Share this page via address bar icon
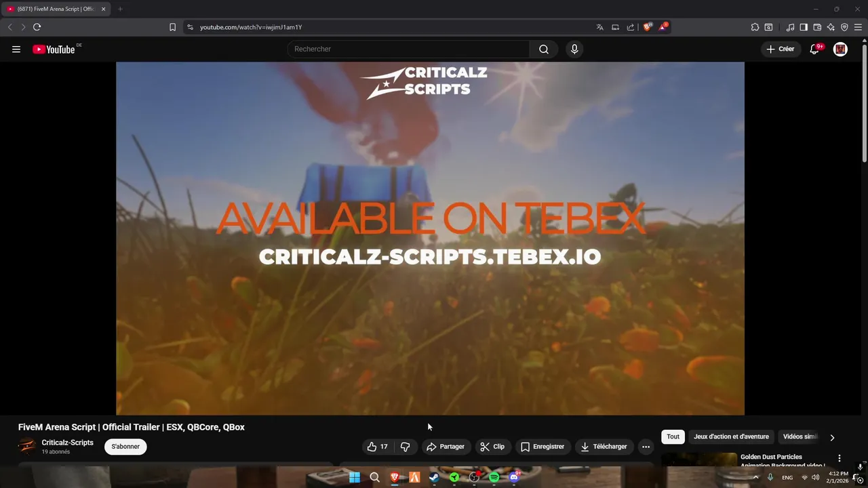 point(631,27)
